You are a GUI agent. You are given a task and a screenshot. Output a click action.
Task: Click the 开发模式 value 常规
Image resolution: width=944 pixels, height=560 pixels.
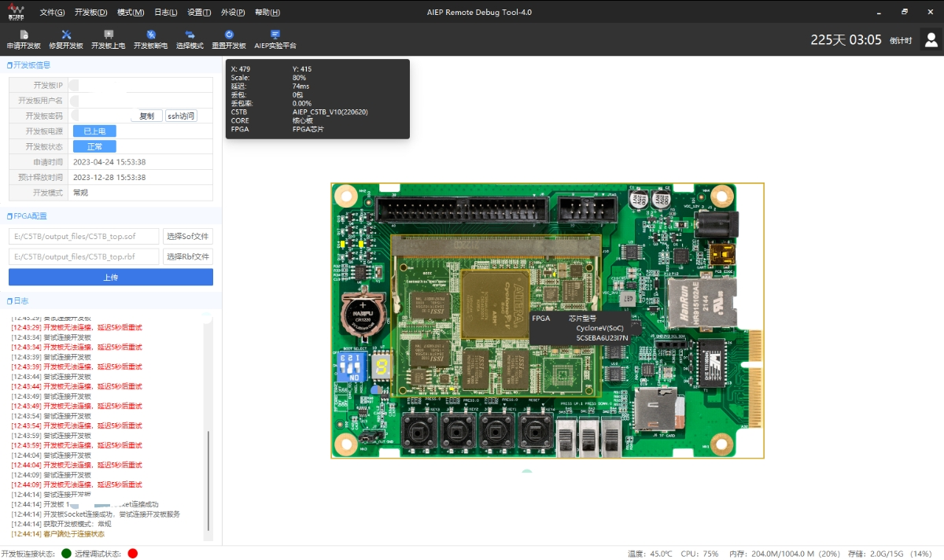(80, 193)
